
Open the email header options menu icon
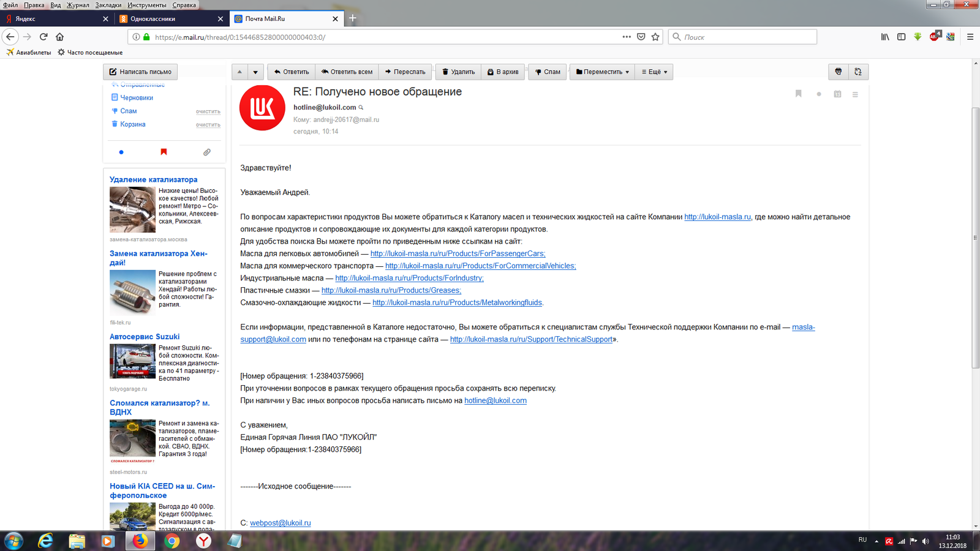[x=855, y=94]
